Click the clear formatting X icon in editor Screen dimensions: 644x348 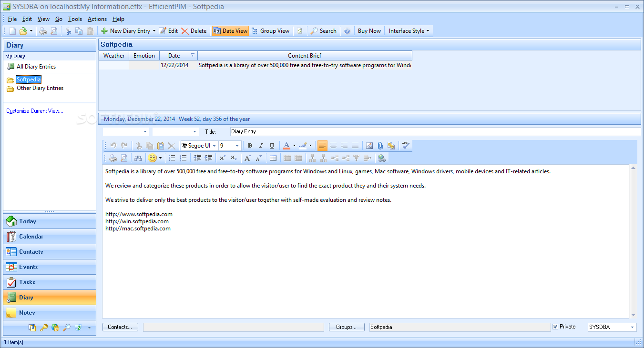tap(171, 146)
